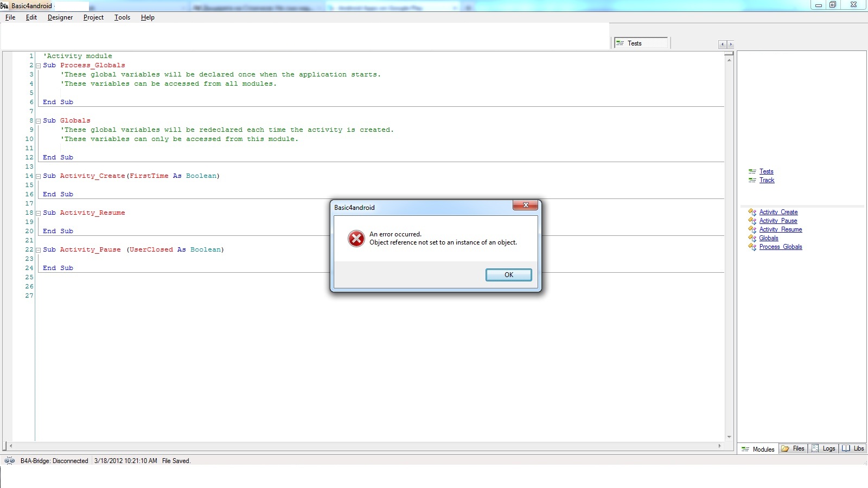Click line number 13 in the gutter
Image resolution: width=868 pixels, height=488 pixels.
point(29,166)
